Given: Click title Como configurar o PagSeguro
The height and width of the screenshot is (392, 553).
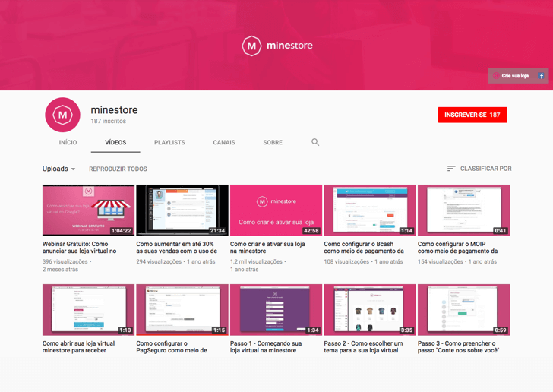Looking at the screenshot, I should coord(172,347).
